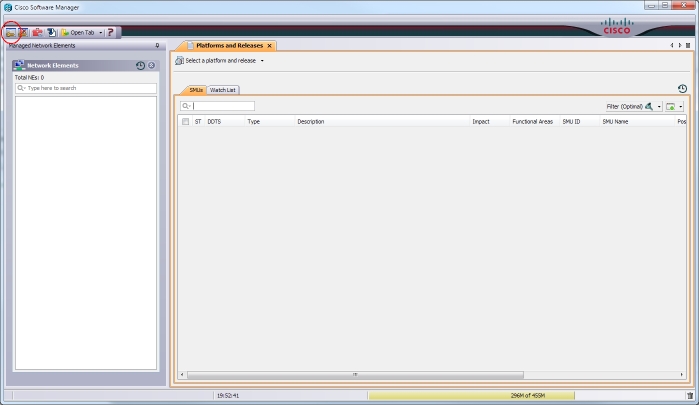Viewport: 699px width, 405px height.
Task: Toggle the select-all checkbox in table header
Action: point(185,121)
